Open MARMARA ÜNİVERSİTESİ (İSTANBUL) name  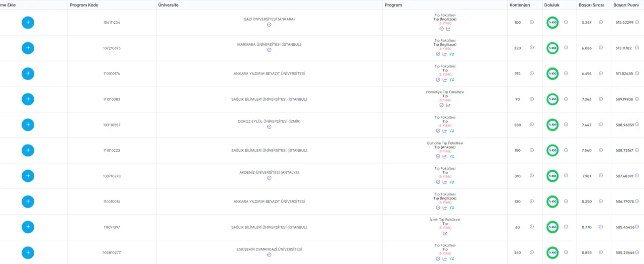pos(269,44)
